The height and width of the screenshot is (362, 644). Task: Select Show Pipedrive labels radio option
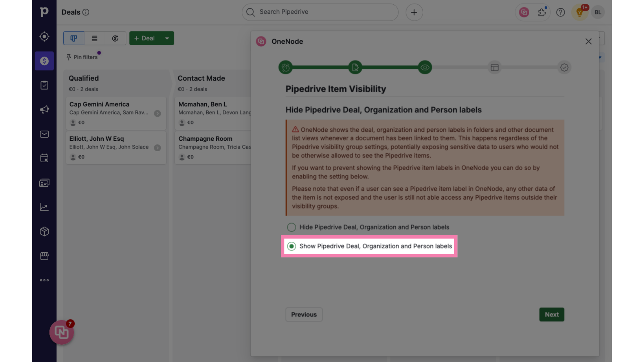tap(291, 246)
